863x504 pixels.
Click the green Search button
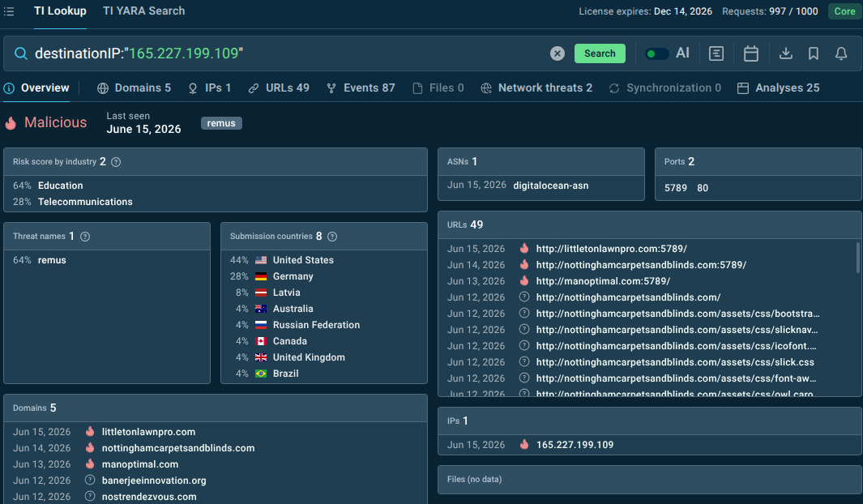pos(600,53)
